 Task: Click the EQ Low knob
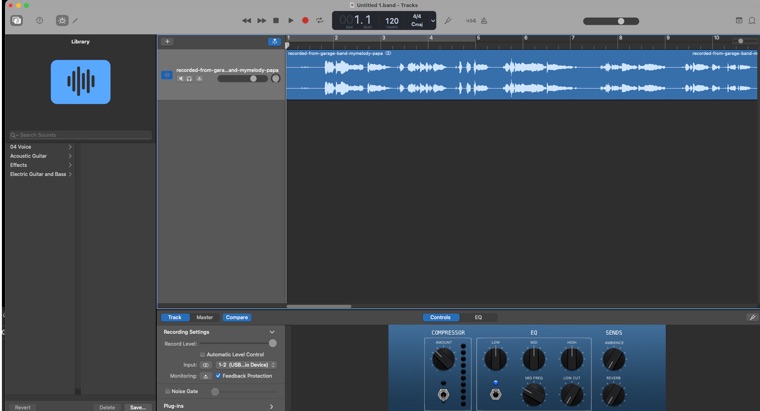tap(495, 359)
